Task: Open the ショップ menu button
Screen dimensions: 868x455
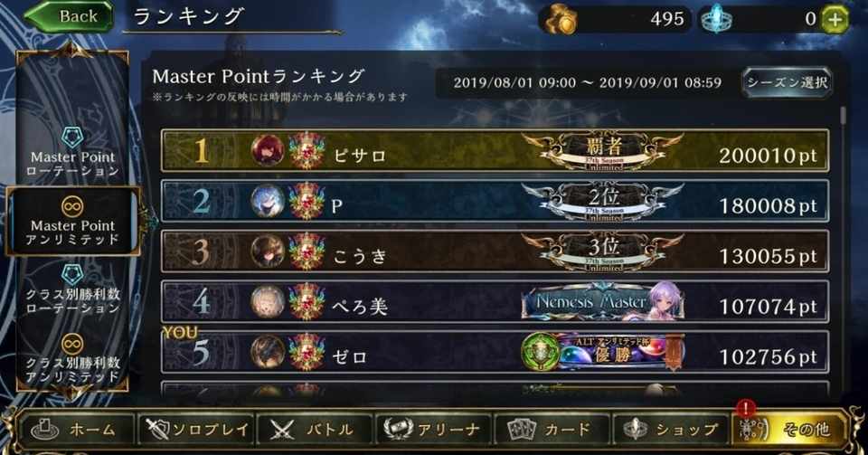Action: coord(670,429)
